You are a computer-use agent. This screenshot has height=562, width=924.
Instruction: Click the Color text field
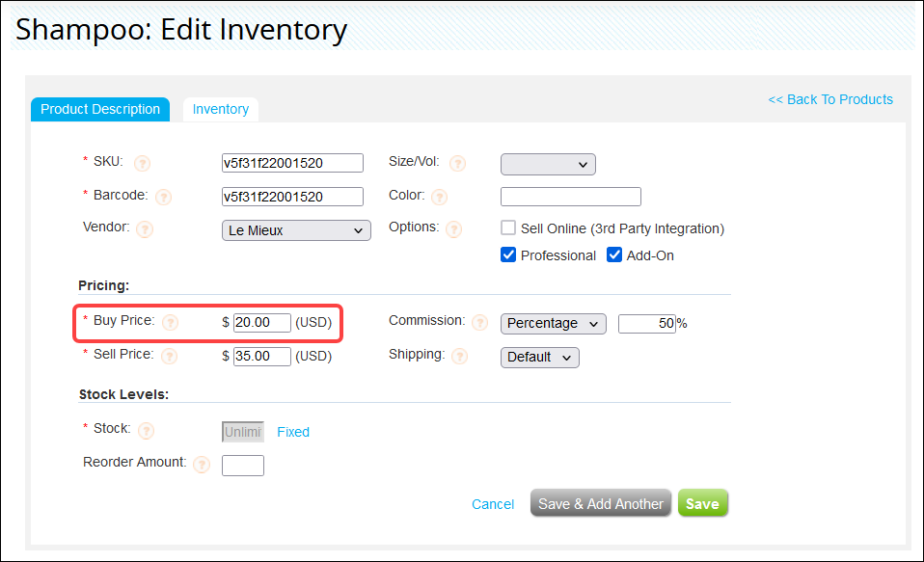click(x=570, y=197)
